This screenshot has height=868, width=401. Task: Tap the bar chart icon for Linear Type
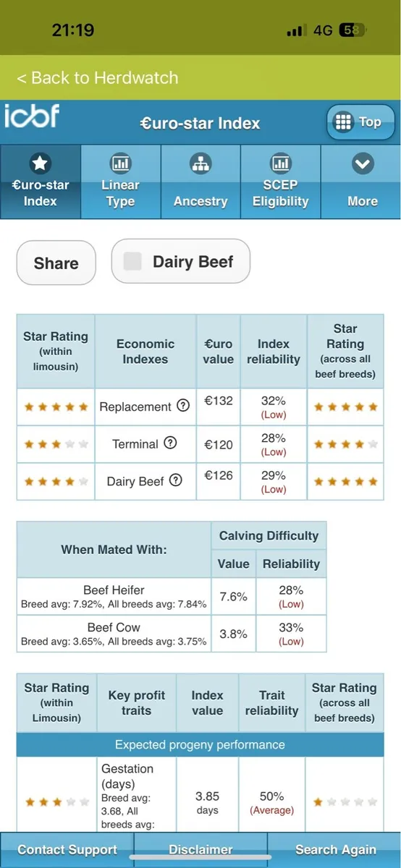120,163
